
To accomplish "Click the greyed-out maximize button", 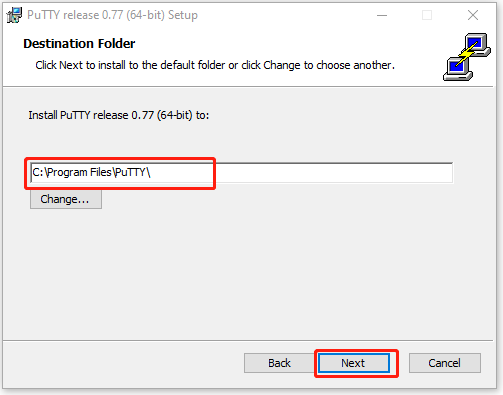I will (427, 15).
